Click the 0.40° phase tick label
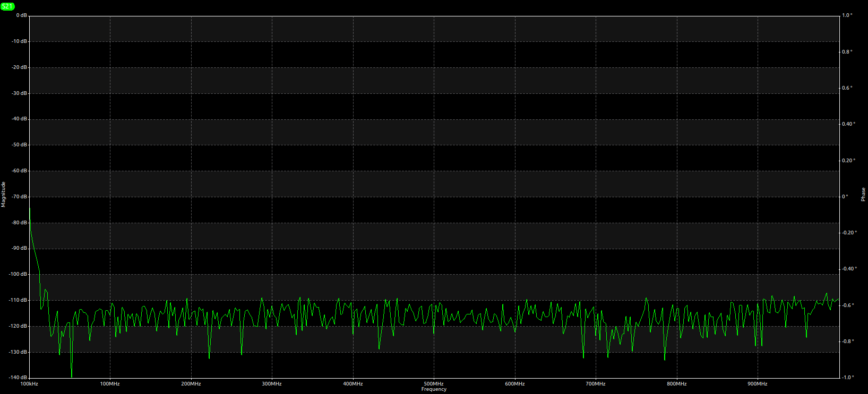 pyautogui.click(x=848, y=124)
